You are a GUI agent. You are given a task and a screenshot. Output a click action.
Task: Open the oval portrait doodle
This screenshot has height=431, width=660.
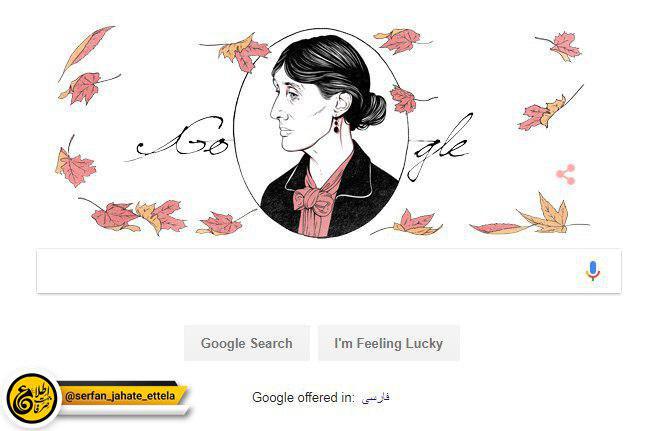[321, 133]
